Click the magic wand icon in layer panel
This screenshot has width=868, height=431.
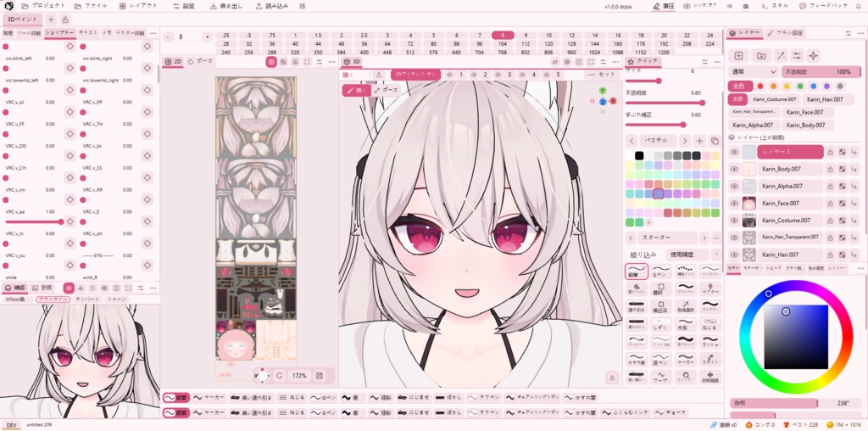[780, 55]
